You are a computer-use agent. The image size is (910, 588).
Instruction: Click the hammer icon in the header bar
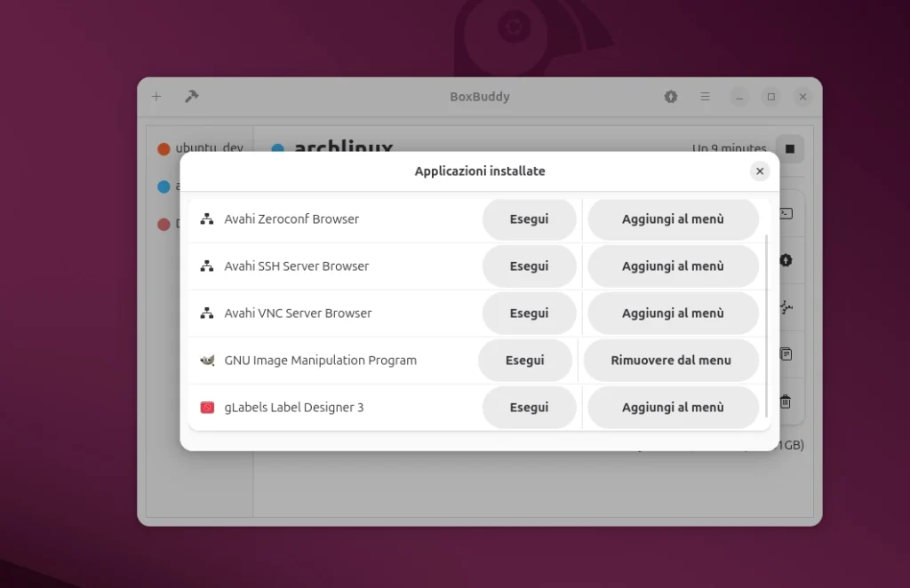[x=191, y=97]
